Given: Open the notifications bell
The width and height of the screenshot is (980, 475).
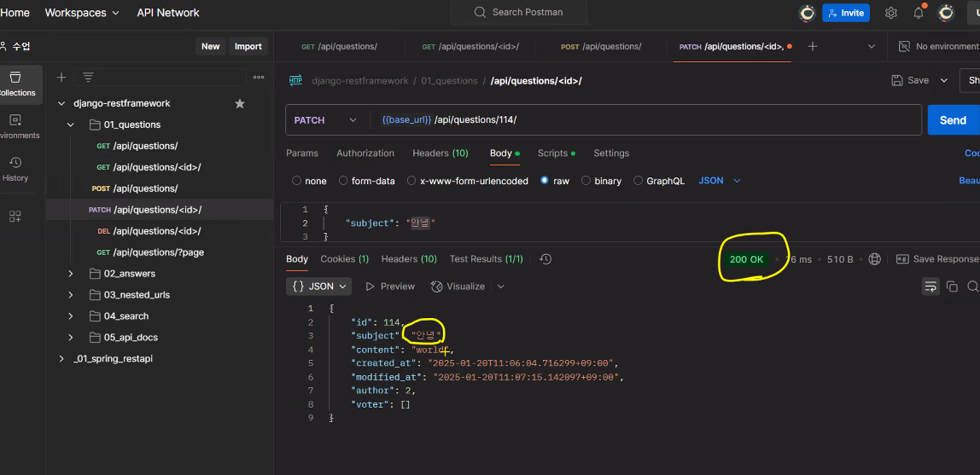Looking at the screenshot, I should [x=919, y=13].
